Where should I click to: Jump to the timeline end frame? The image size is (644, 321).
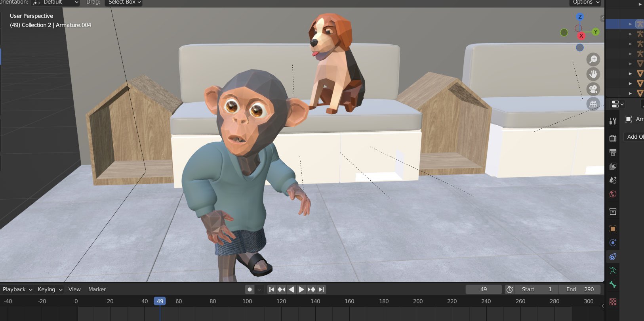[321, 290]
